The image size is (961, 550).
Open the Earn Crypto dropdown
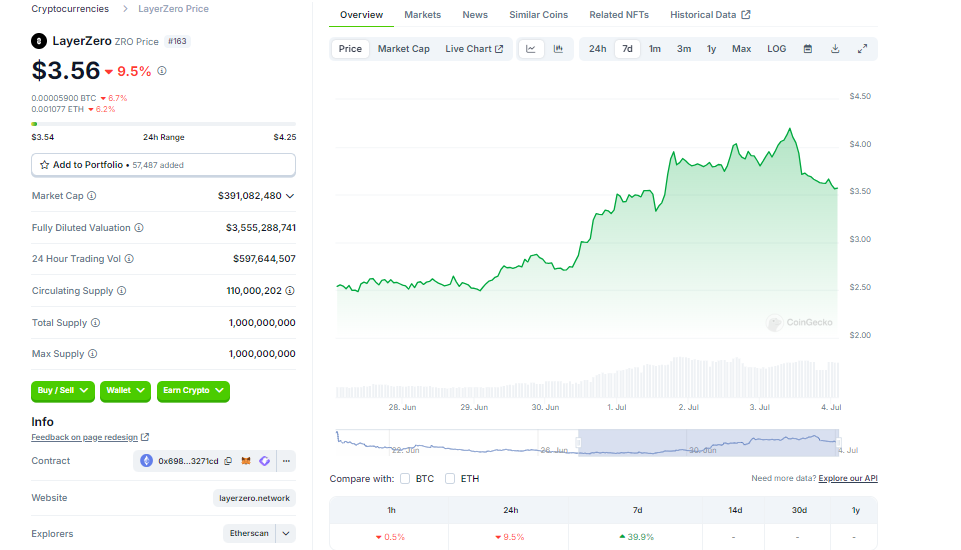194,391
